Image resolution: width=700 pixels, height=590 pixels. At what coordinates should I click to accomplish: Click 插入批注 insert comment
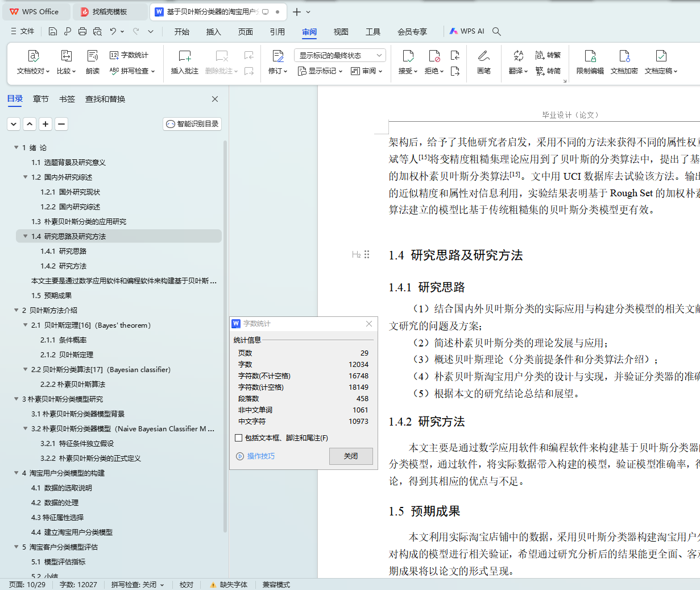click(185, 63)
